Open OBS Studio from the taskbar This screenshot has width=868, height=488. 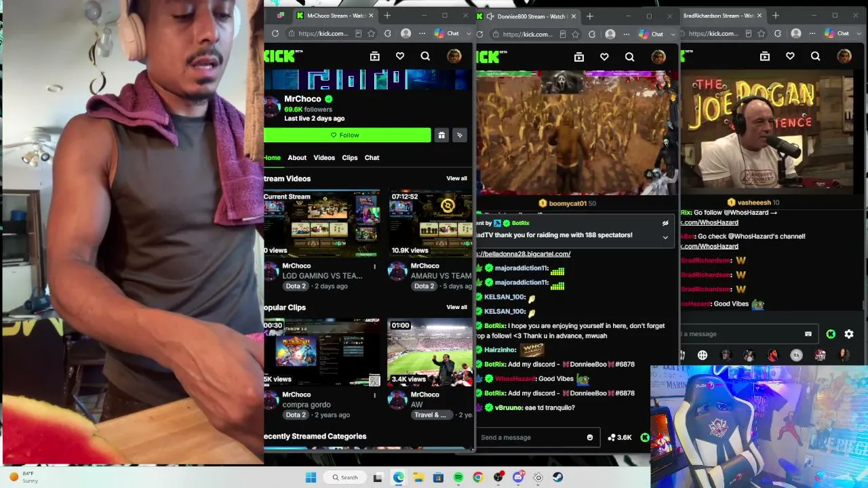(x=498, y=477)
